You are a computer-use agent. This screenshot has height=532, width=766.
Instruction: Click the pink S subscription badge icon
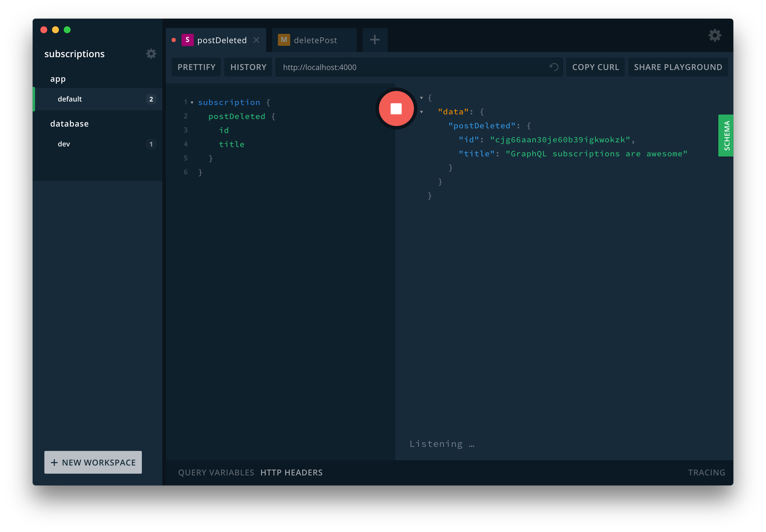coord(187,40)
